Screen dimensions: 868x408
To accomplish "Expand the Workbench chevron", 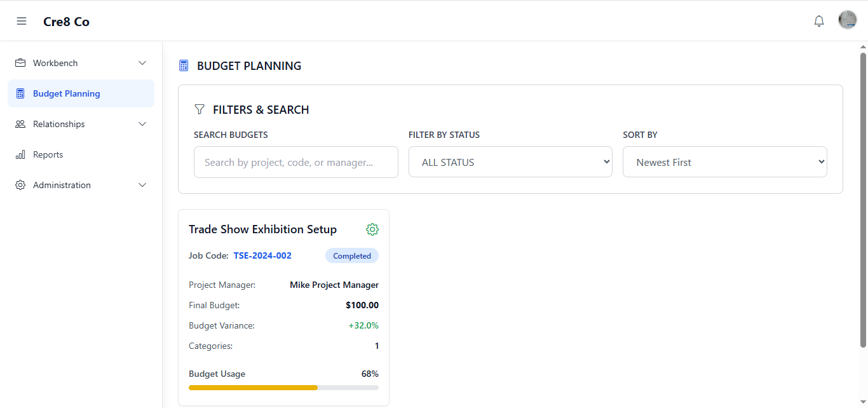I will coord(142,63).
